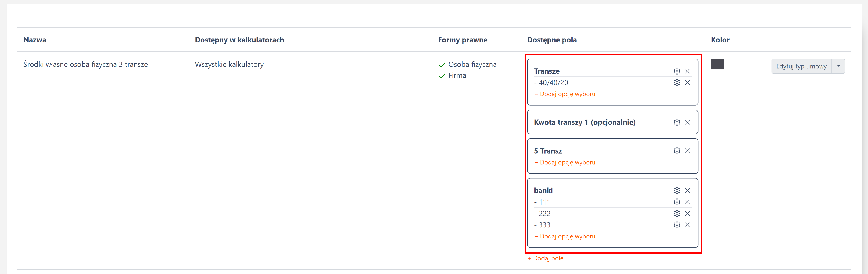Remove the Kwota transzy 1 field

click(687, 122)
